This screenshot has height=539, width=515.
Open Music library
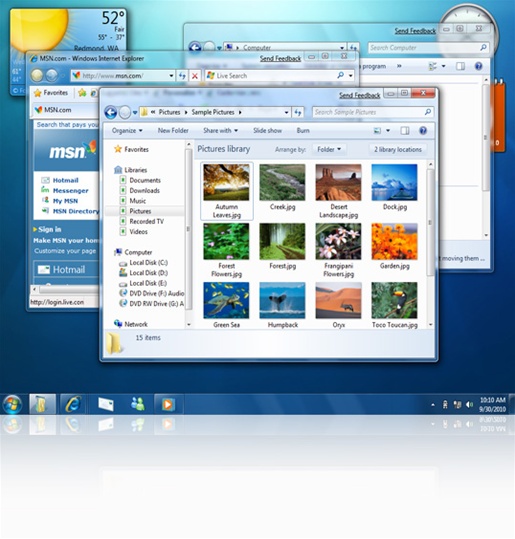pyautogui.click(x=138, y=201)
